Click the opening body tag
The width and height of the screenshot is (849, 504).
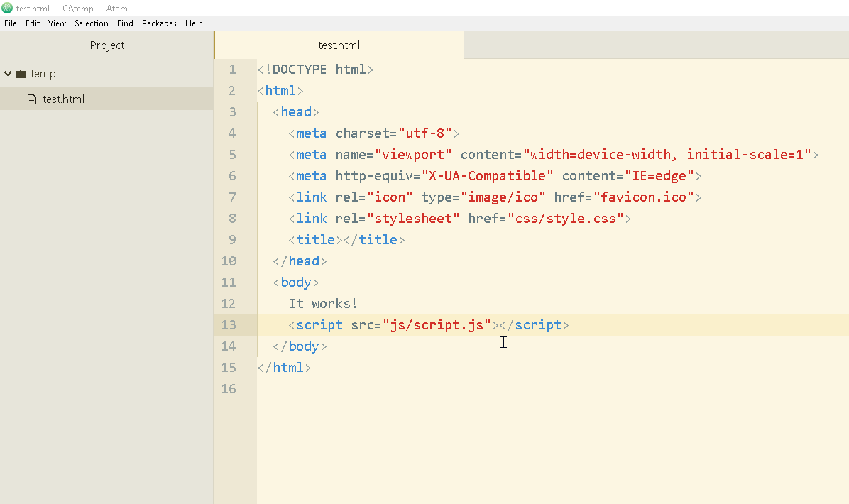[296, 282]
